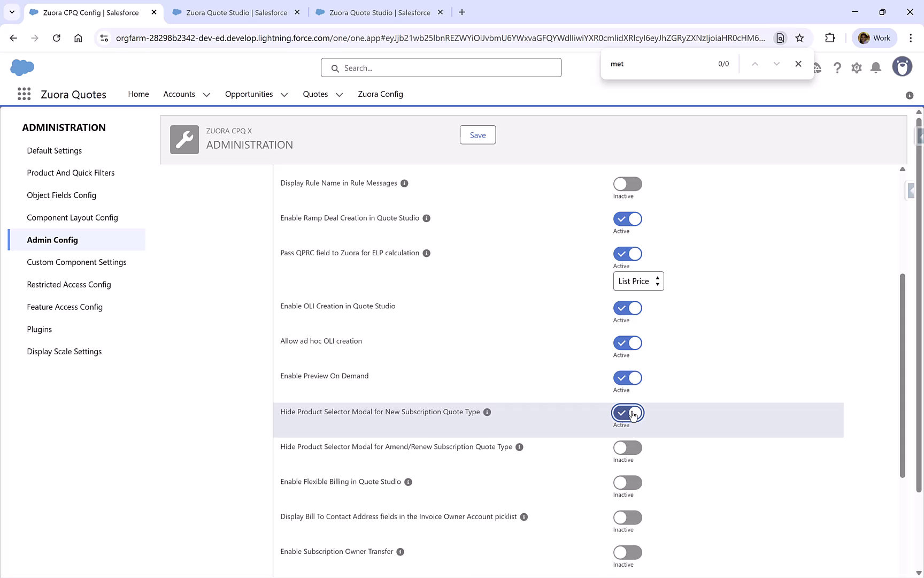Open the Salesforce App Launcher waffle icon
924x578 pixels.
click(x=24, y=94)
